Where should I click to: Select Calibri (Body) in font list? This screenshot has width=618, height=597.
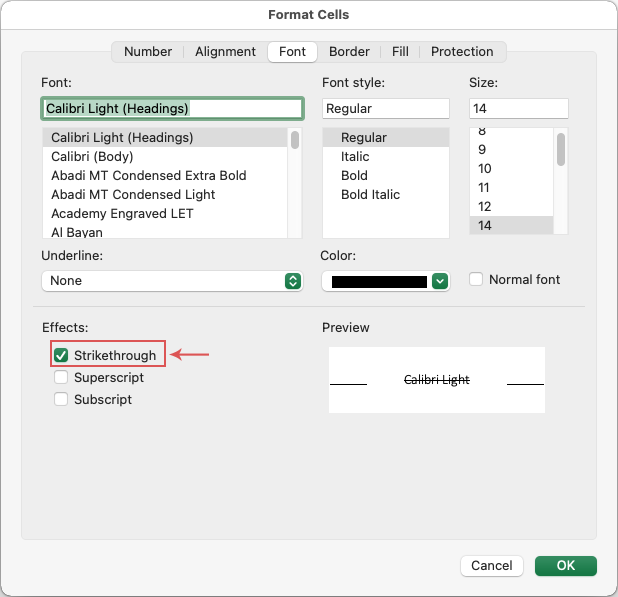coord(92,157)
